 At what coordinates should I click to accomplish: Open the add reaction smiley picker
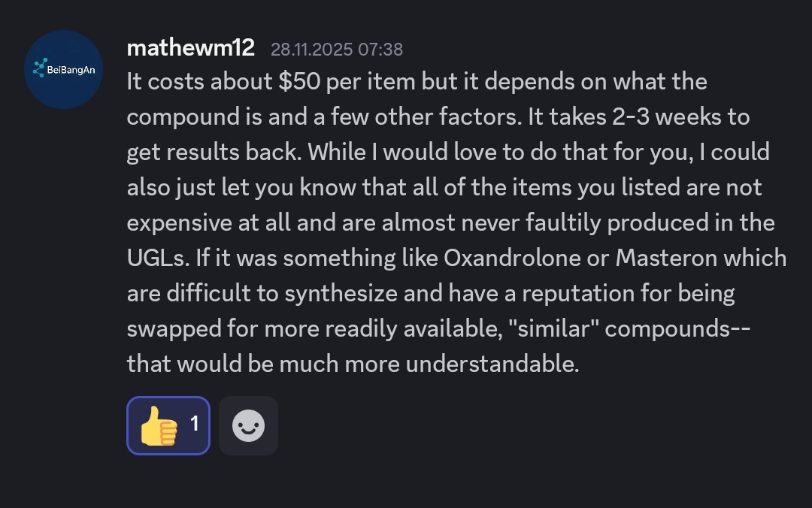248,426
